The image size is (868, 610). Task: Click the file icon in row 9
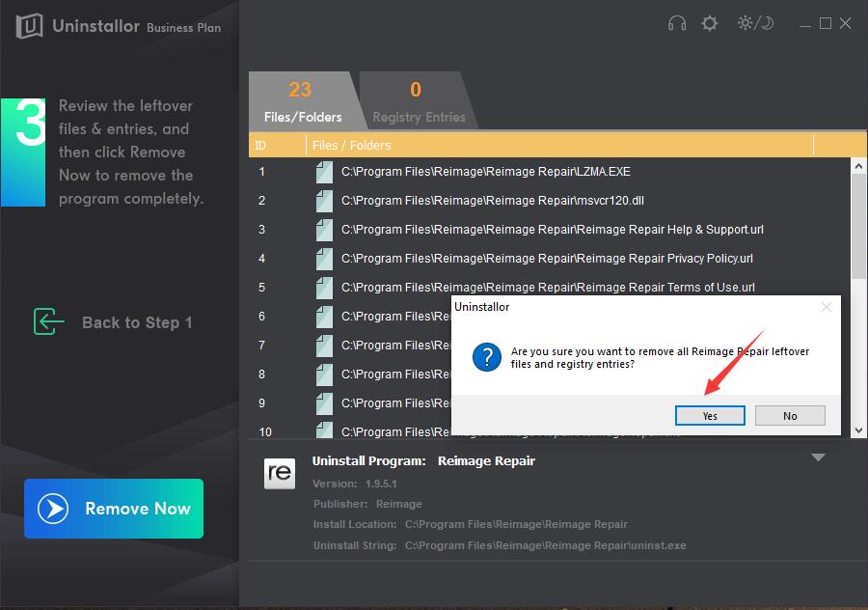pos(324,402)
